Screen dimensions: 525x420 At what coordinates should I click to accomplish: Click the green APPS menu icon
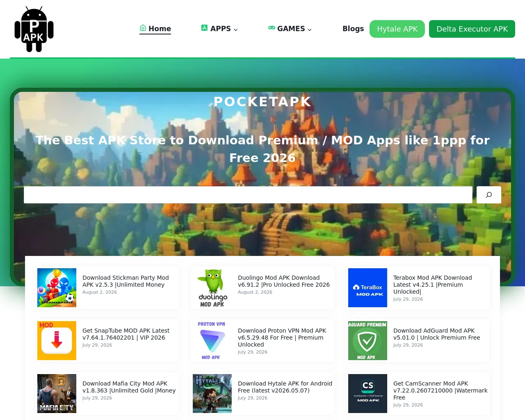(x=204, y=28)
